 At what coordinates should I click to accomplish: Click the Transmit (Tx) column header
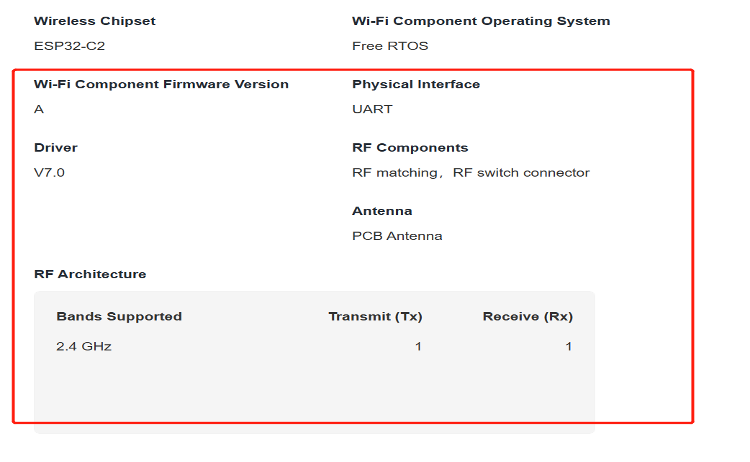pyautogui.click(x=375, y=317)
